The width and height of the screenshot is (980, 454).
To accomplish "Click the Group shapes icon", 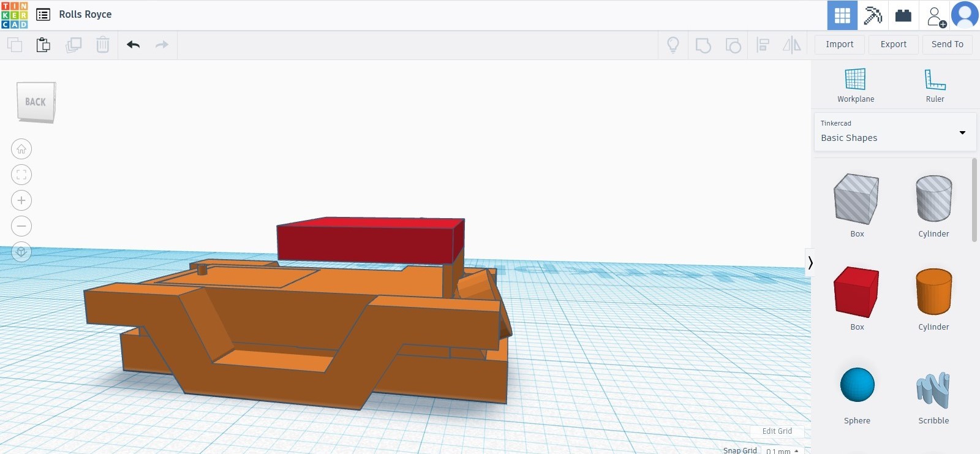I will point(703,45).
